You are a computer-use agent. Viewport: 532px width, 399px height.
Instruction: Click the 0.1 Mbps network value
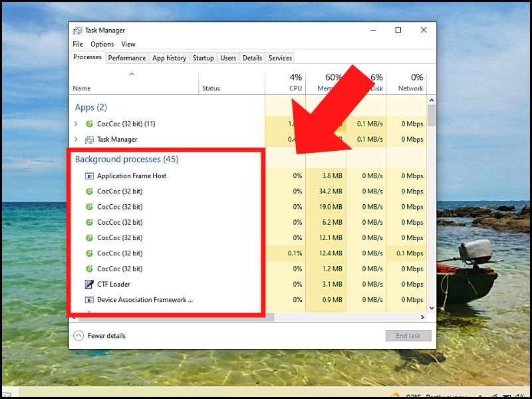(x=410, y=253)
